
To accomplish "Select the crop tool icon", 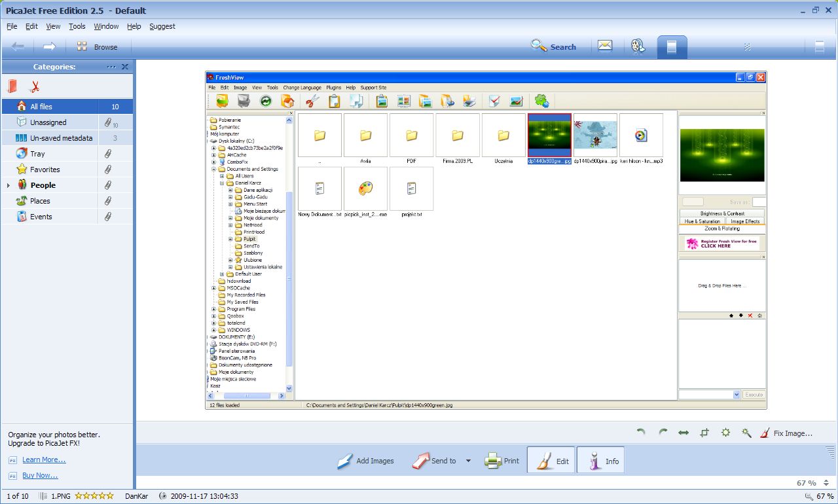I will click(704, 433).
